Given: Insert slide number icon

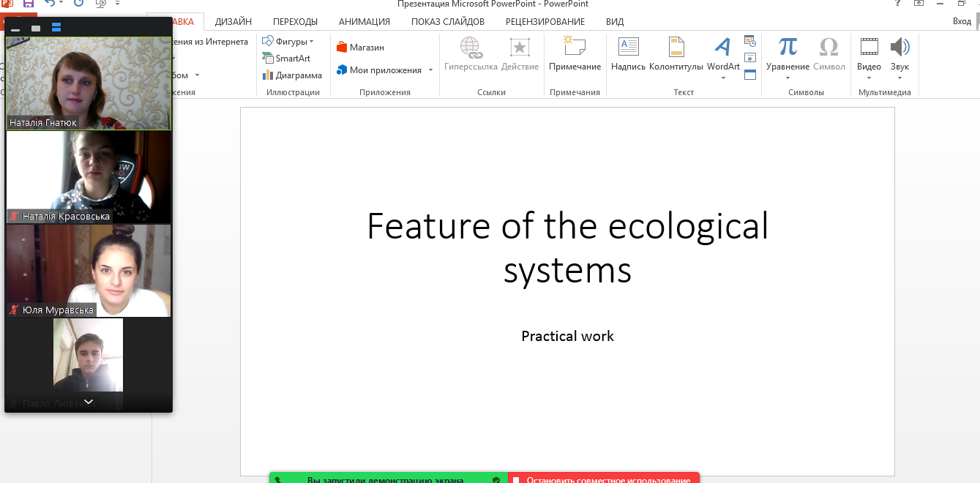Looking at the screenshot, I should pyautogui.click(x=749, y=58).
